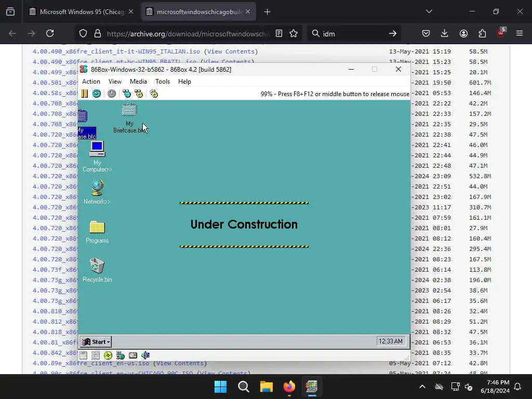Open the 4.00.490 WIN95_ITALIAN.iso link

coord(116,51)
